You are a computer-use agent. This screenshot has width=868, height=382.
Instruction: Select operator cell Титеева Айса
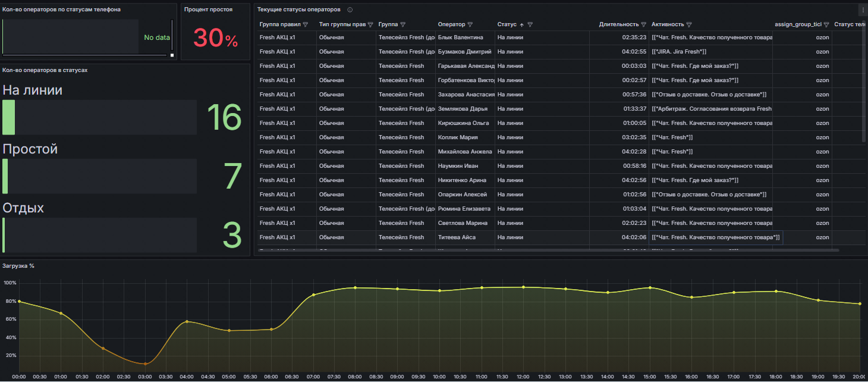point(465,237)
